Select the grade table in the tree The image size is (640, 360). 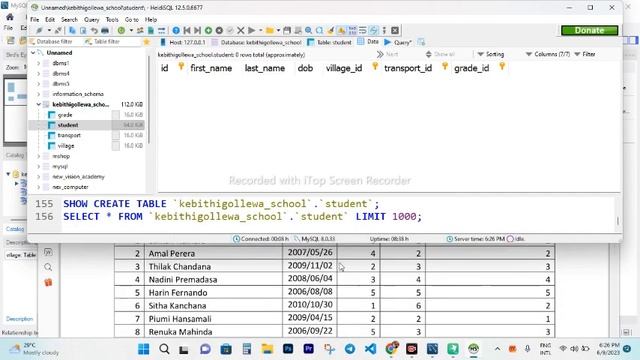pos(65,115)
